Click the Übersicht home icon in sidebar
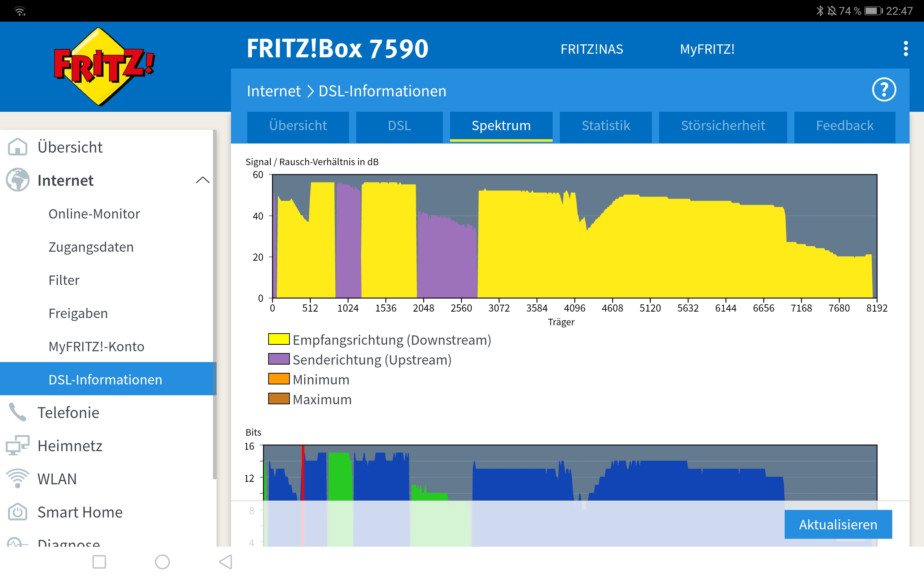This screenshot has width=924, height=577. tap(18, 147)
